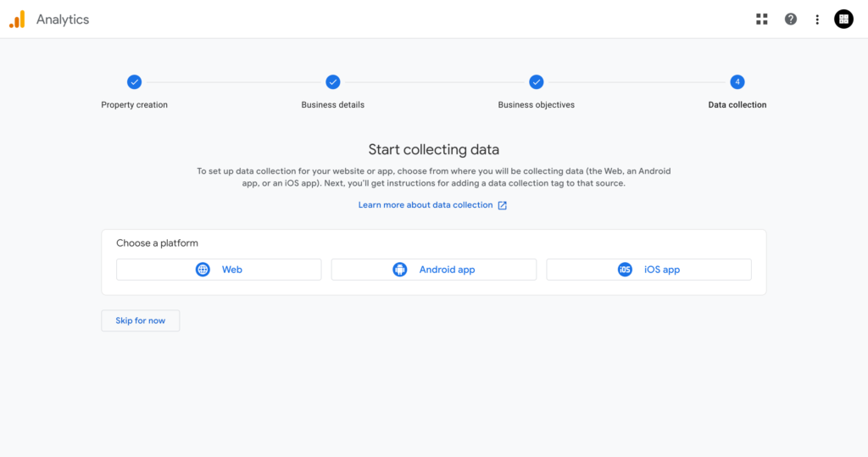Open the Help question mark icon
Screen dimensions: 868x457
(x=791, y=20)
